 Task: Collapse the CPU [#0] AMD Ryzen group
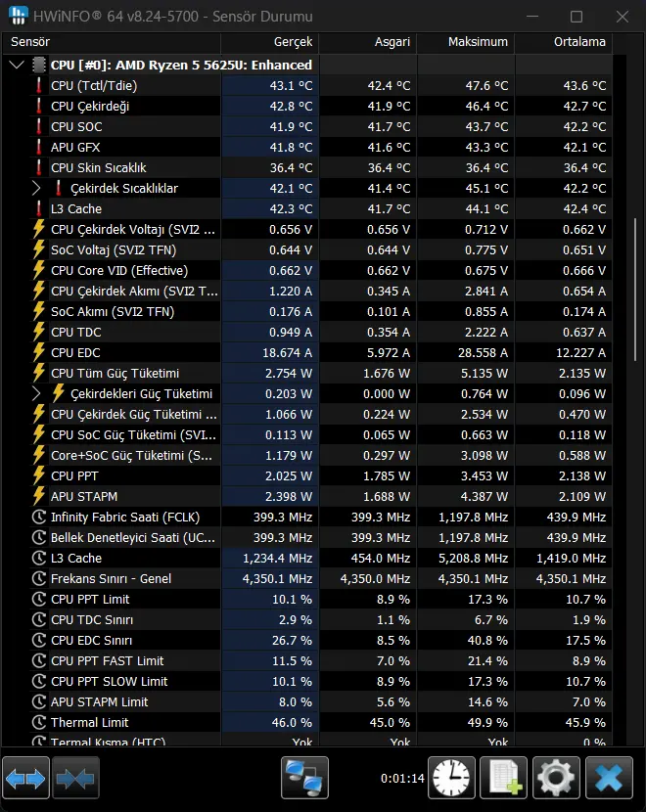(x=17, y=65)
